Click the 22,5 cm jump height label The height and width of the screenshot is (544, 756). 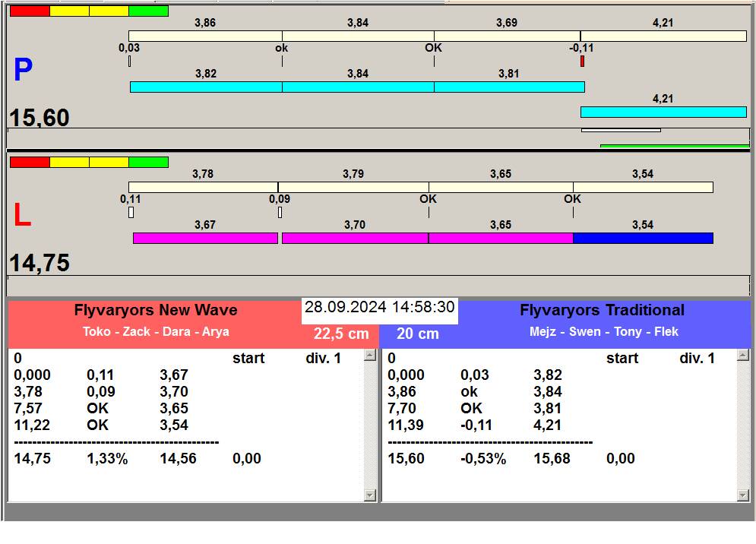click(x=341, y=334)
